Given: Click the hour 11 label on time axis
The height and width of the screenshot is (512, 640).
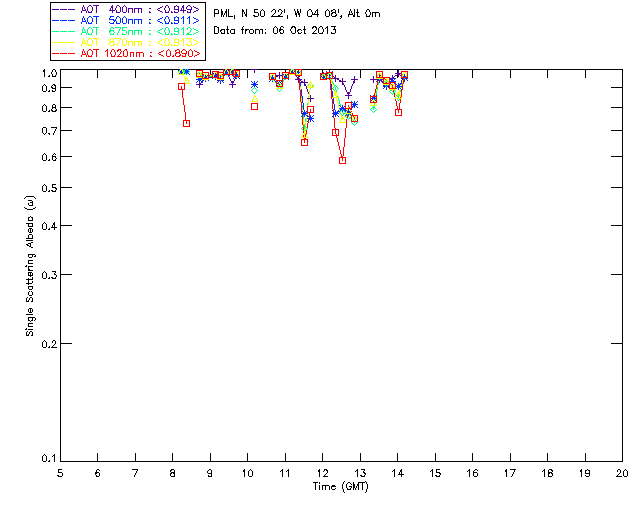Looking at the screenshot, I should [x=285, y=473].
